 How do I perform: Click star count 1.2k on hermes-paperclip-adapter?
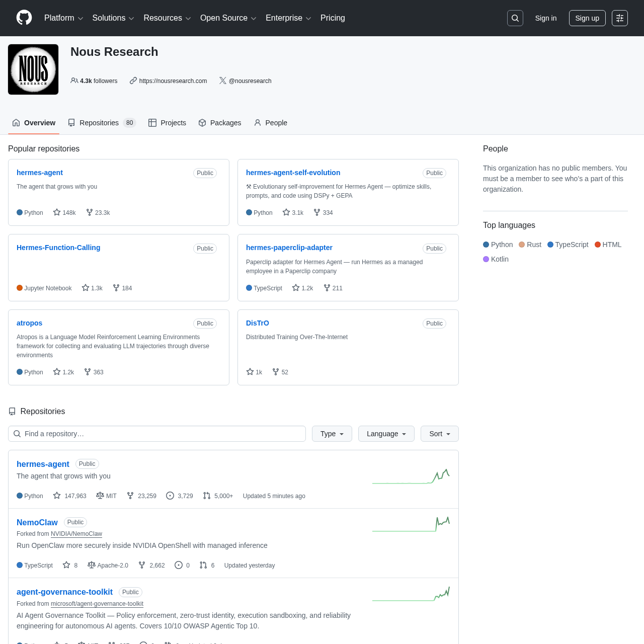click(303, 288)
